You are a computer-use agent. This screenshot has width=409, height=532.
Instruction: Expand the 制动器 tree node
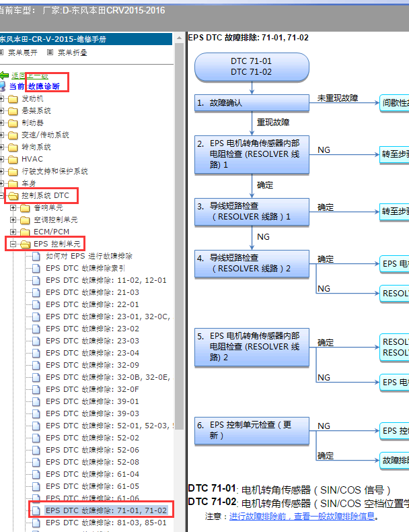click(x=2, y=123)
